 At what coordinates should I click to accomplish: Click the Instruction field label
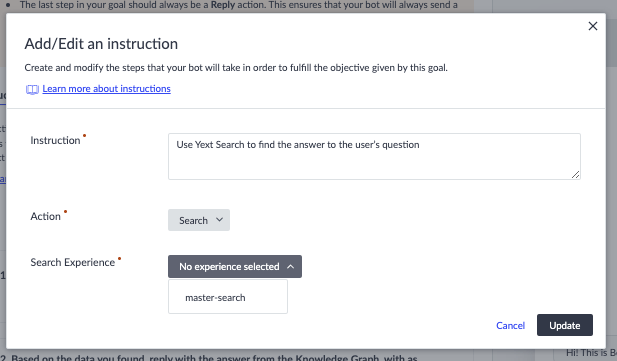pyautogui.click(x=55, y=141)
